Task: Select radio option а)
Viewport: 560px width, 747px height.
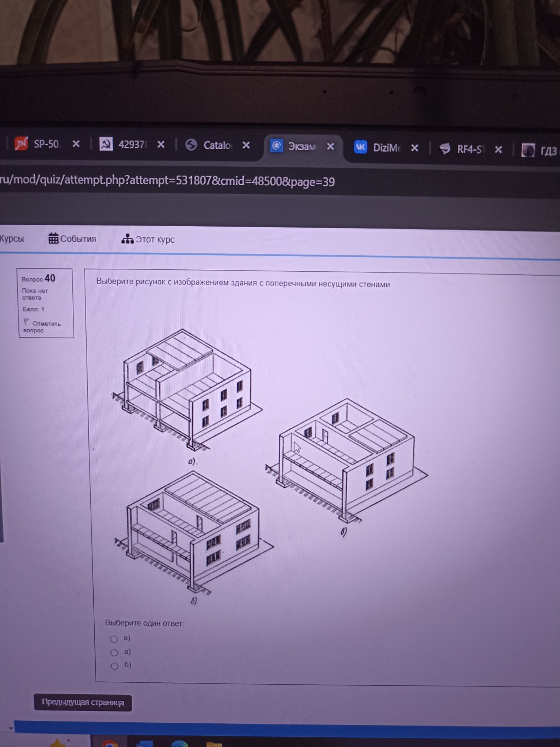Action: (x=114, y=653)
